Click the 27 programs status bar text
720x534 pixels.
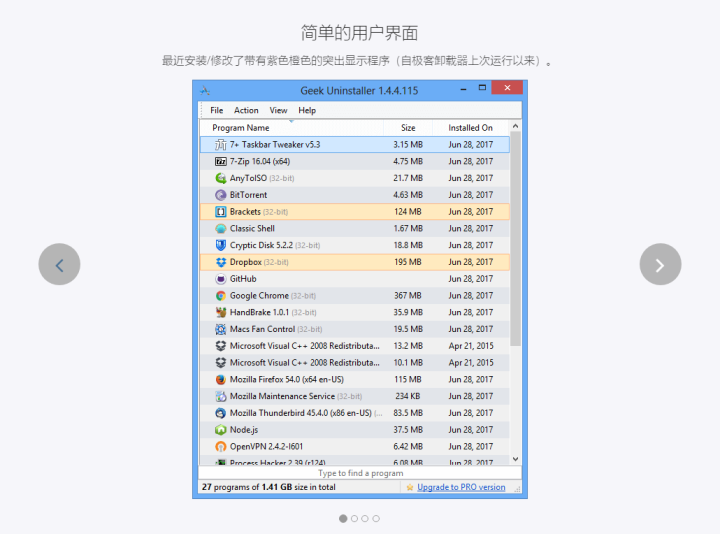pyautogui.click(x=269, y=487)
